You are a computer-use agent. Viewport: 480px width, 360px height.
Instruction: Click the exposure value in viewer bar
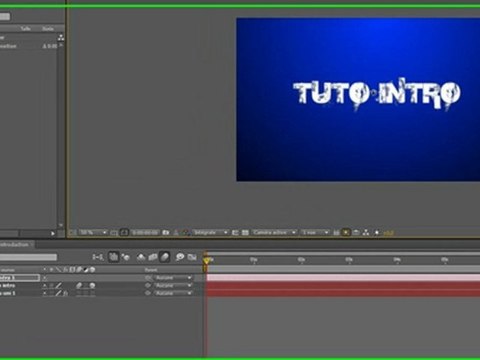tap(388, 233)
